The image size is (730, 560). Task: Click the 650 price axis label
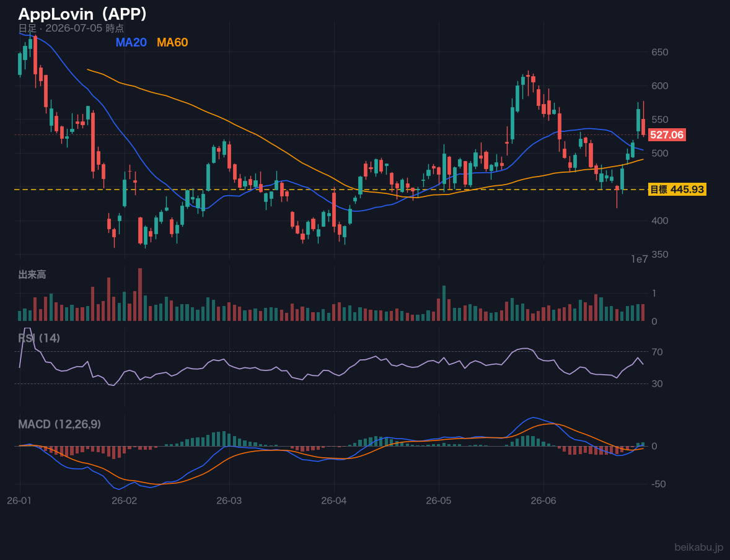click(x=660, y=52)
